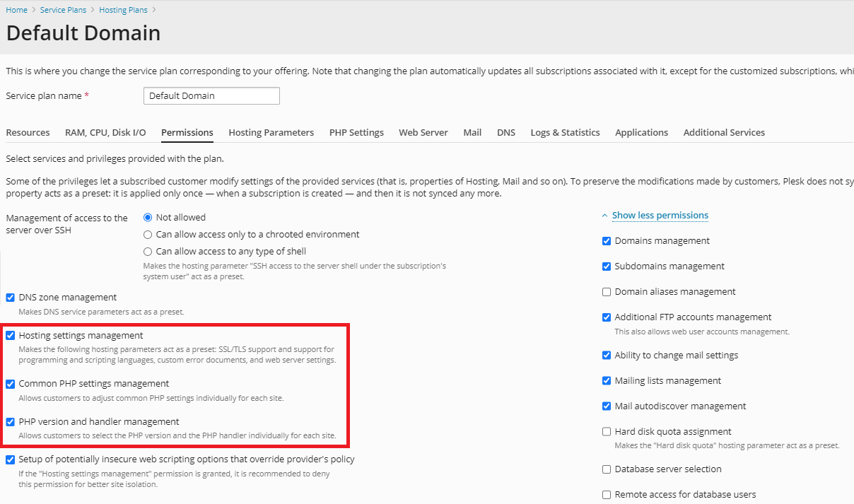The image size is (854, 504).
Task: Switch to the Resources tab
Action: coord(28,133)
